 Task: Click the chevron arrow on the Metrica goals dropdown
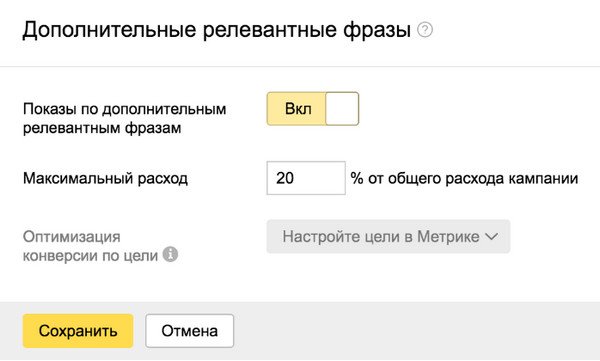491,237
